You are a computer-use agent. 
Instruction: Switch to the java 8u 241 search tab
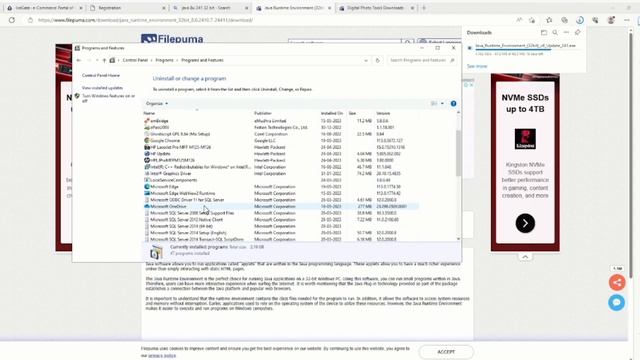(x=210, y=8)
